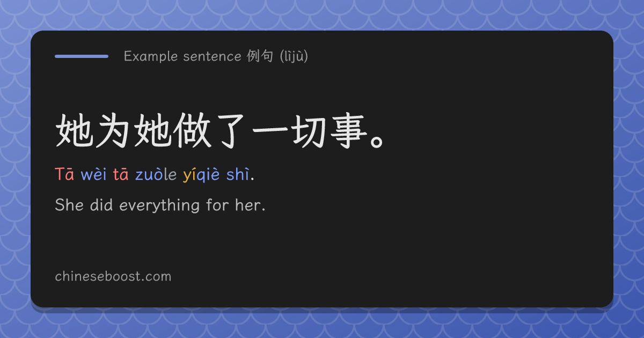Click the pinyin word 'shì'
The image size is (644, 338).
238,174
